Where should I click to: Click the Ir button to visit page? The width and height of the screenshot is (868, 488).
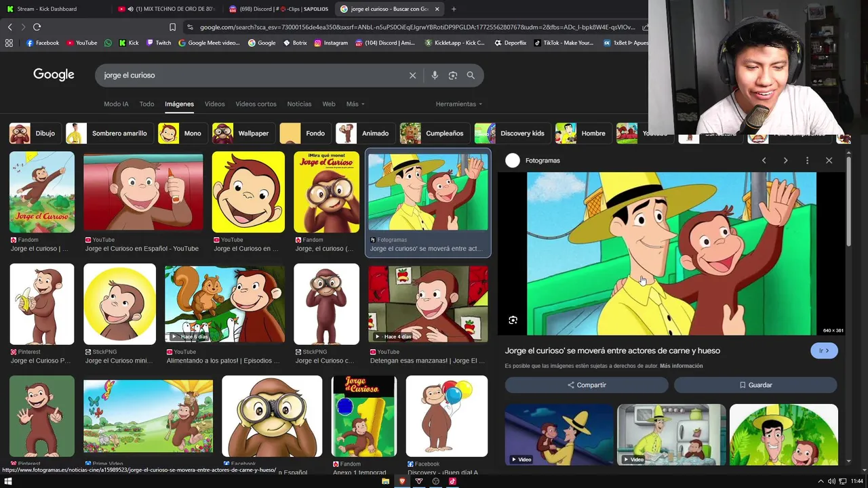pos(824,350)
